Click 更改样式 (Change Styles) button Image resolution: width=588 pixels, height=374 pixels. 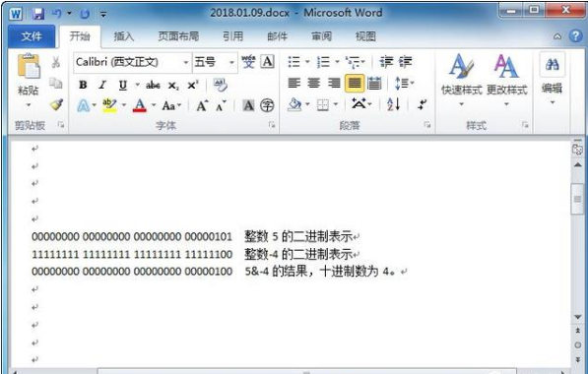[506, 80]
